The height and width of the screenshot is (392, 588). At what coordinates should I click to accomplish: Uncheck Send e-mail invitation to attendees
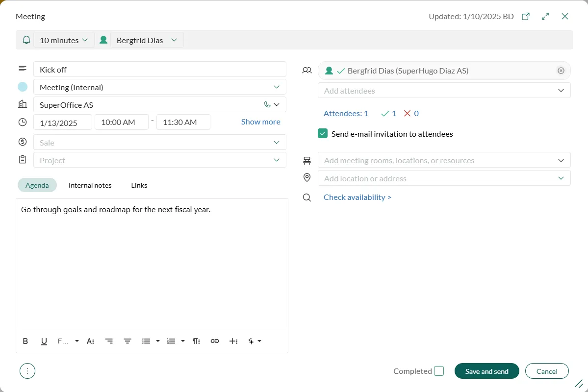click(x=323, y=134)
